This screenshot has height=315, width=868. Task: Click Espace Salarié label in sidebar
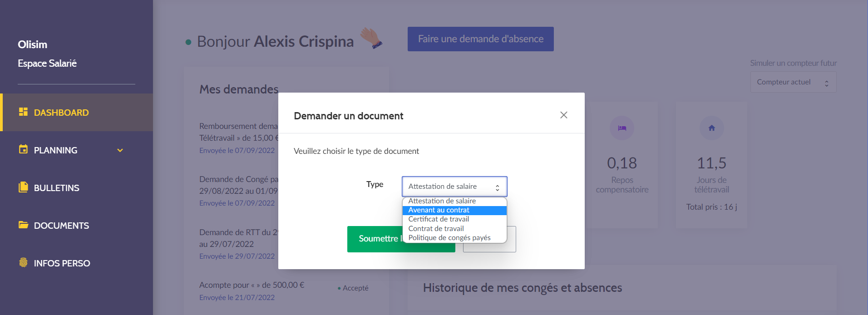pyautogui.click(x=47, y=64)
